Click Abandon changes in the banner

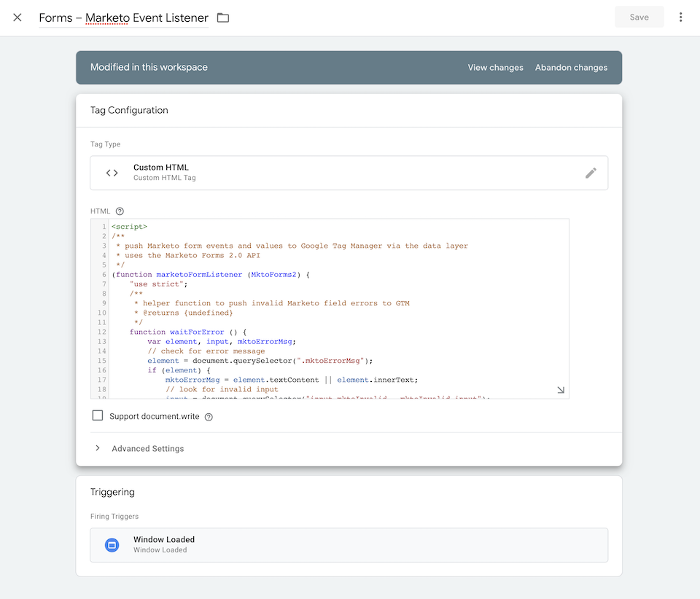pos(571,67)
